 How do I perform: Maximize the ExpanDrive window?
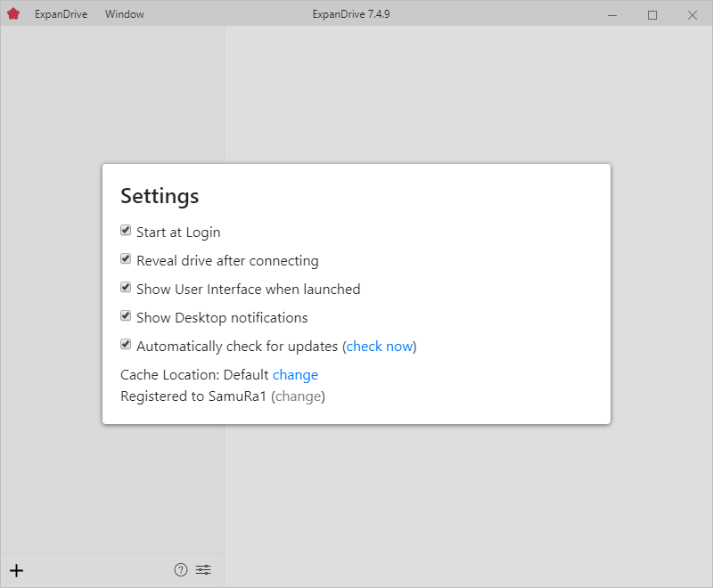[x=652, y=15]
